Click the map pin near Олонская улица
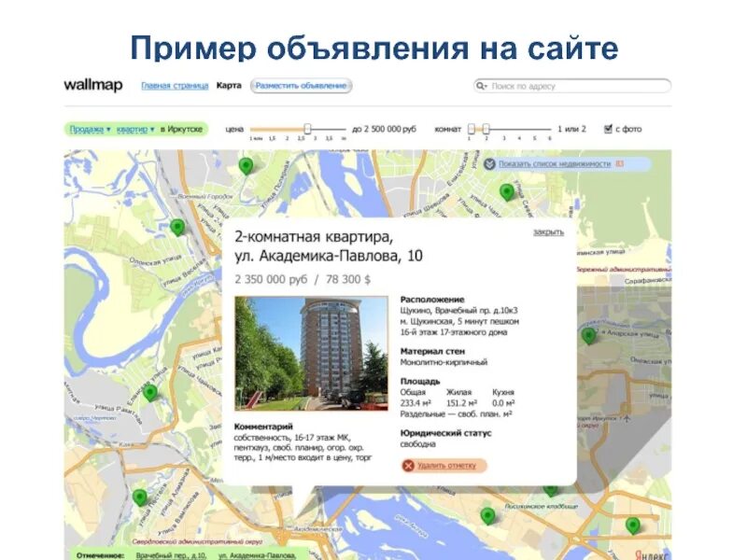Image resolution: width=747 pixels, height=560 pixels. (177, 227)
